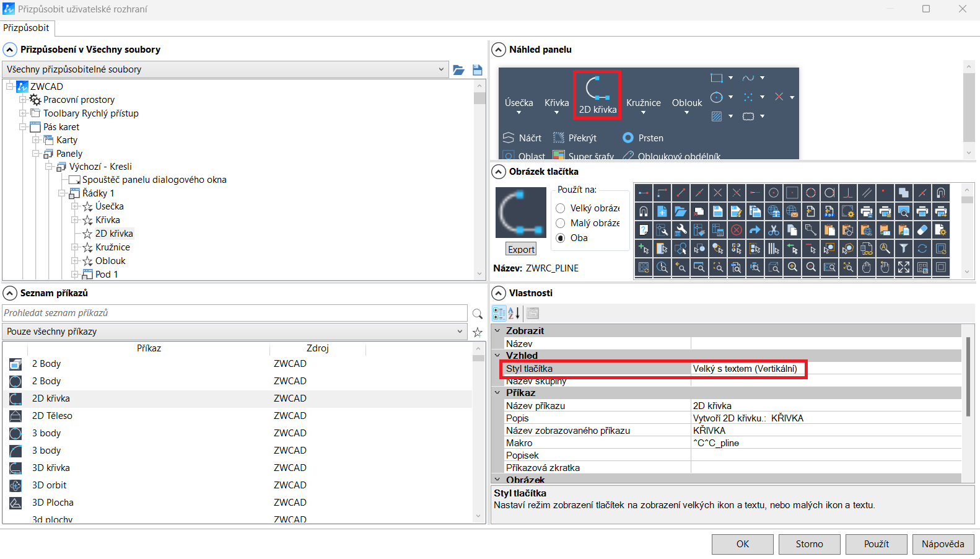Image resolution: width=980 pixels, height=559 pixels.
Task: Select the Velký obrázek radio button
Action: point(561,208)
